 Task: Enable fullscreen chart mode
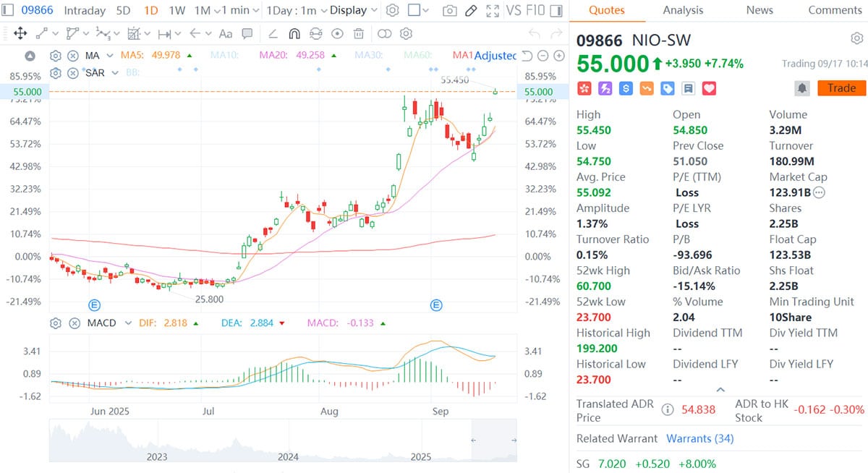[493, 11]
